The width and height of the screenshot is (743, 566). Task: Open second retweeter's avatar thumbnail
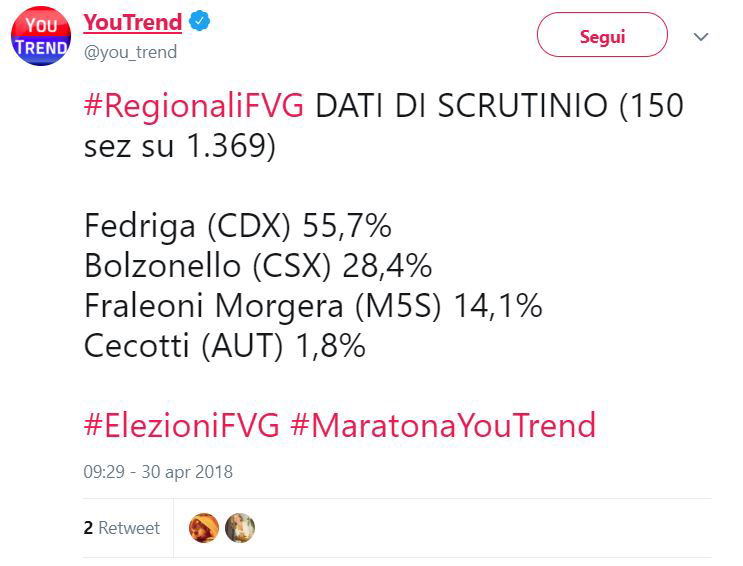[240, 528]
